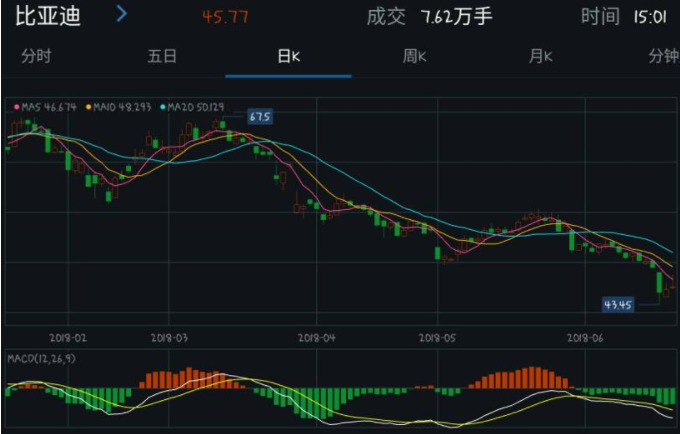Expand the chevron arrow next to 比亚迪
Viewport: 680px width, 434px height.
pyautogui.click(x=122, y=14)
